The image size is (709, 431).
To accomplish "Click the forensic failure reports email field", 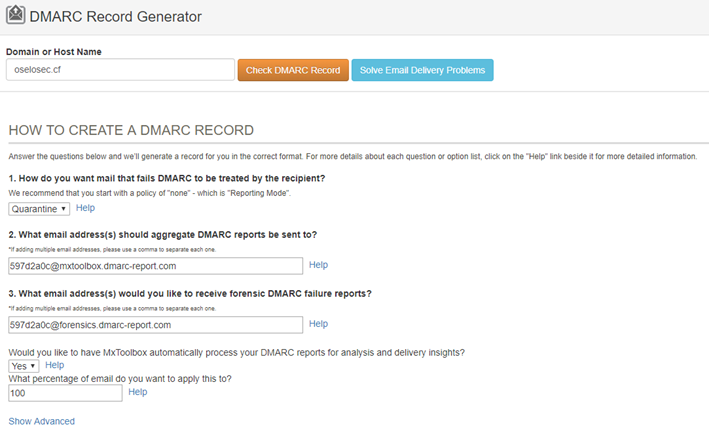I will point(155,324).
